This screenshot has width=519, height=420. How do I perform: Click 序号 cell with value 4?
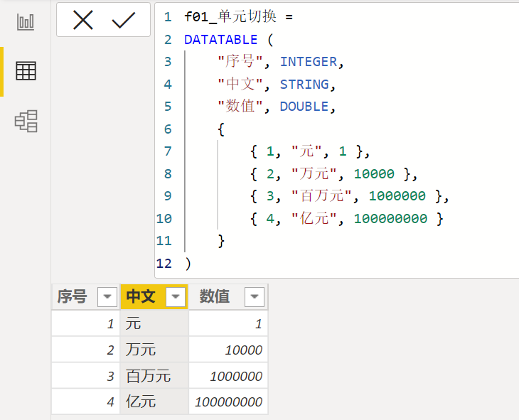click(x=85, y=402)
